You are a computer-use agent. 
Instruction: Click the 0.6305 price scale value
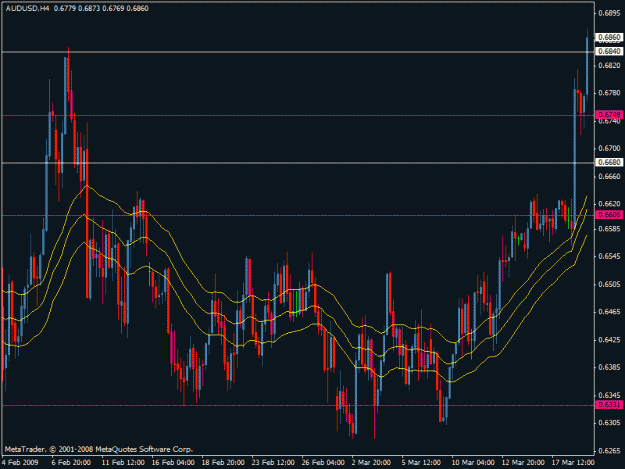pyautogui.click(x=610, y=423)
